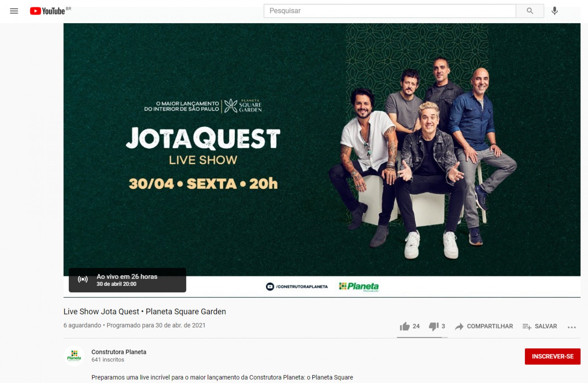Click the live broadcast signal icon
This screenshot has height=383, width=588.
click(x=83, y=280)
